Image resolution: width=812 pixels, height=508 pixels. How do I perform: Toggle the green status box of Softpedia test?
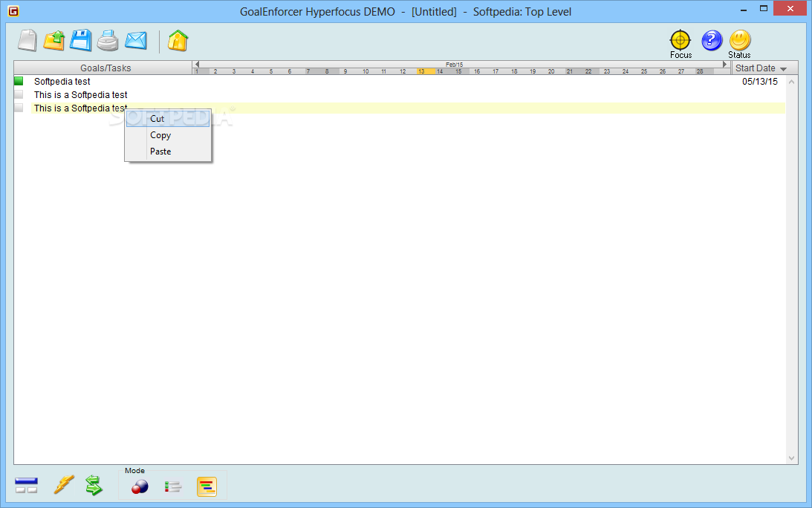(x=19, y=81)
